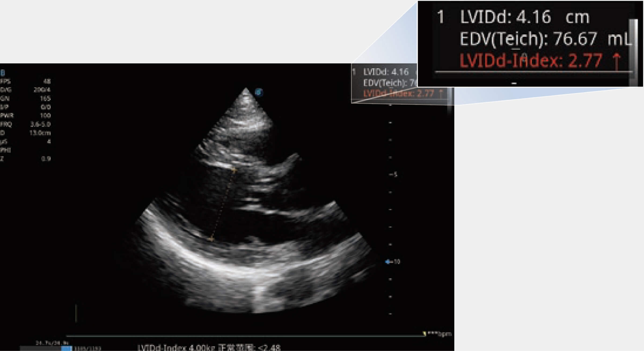Click the dotted measurement line in ventricle
This screenshot has height=351, width=644.
pos(223,204)
